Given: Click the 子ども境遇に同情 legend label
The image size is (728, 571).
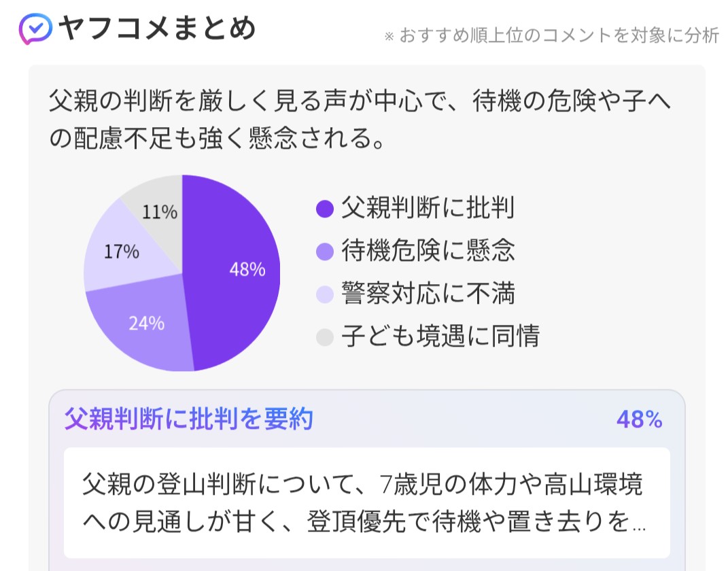Looking at the screenshot, I should point(440,336).
